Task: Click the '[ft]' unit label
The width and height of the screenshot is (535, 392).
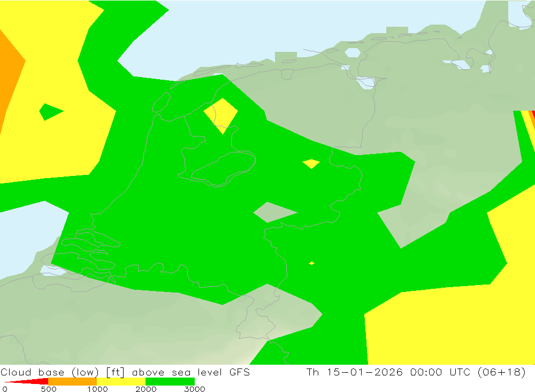Action: pos(116,372)
